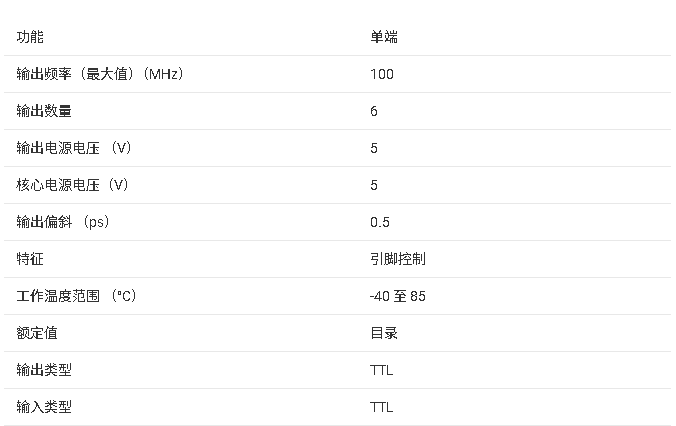The image size is (676, 426).
Task: Click the value 5 beside 核心电源电压
Action: (374, 185)
